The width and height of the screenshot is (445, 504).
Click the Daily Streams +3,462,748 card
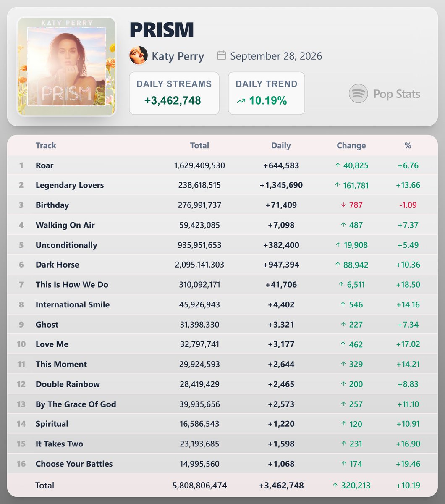click(x=174, y=93)
